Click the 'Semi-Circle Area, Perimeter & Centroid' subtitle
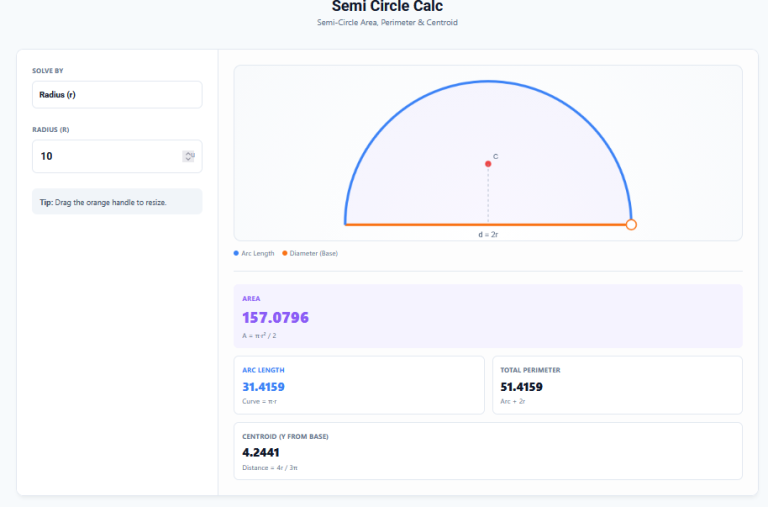The height and width of the screenshot is (507, 768). click(x=387, y=23)
